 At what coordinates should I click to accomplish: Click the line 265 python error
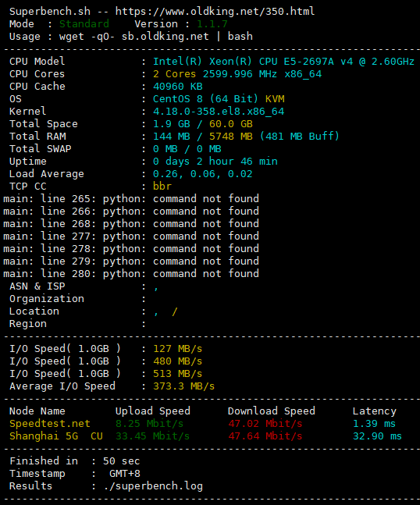(131, 199)
